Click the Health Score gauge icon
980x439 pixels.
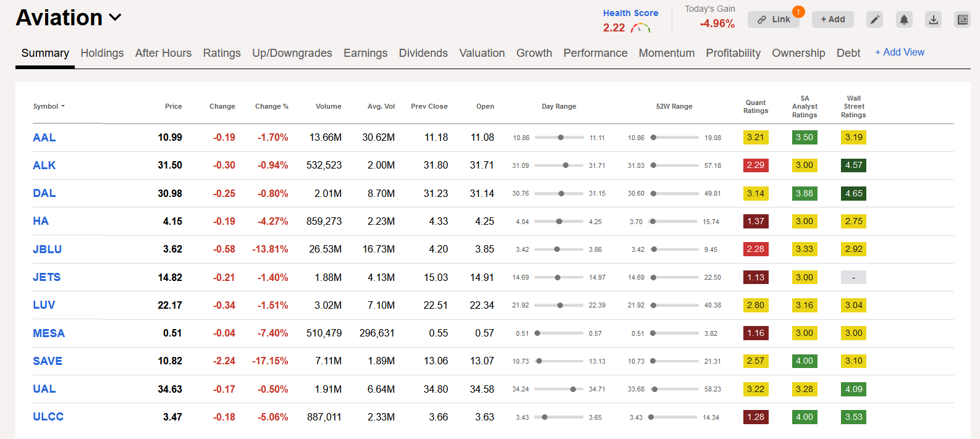pos(641,28)
